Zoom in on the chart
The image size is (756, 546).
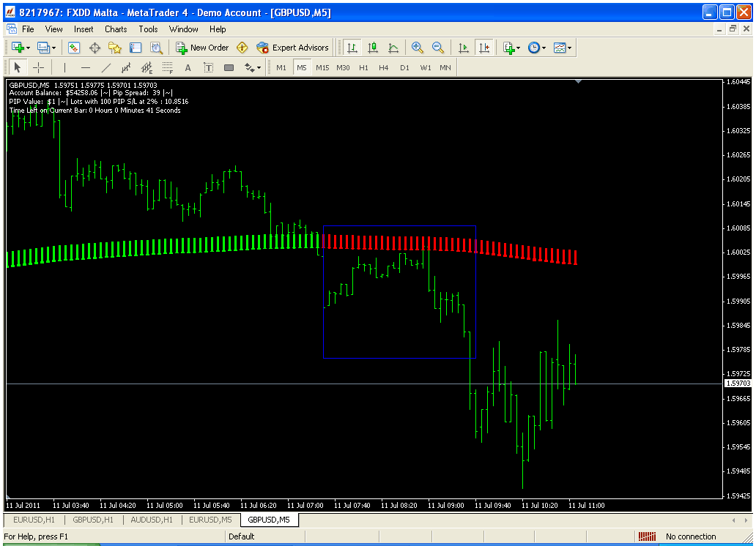pyautogui.click(x=418, y=48)
